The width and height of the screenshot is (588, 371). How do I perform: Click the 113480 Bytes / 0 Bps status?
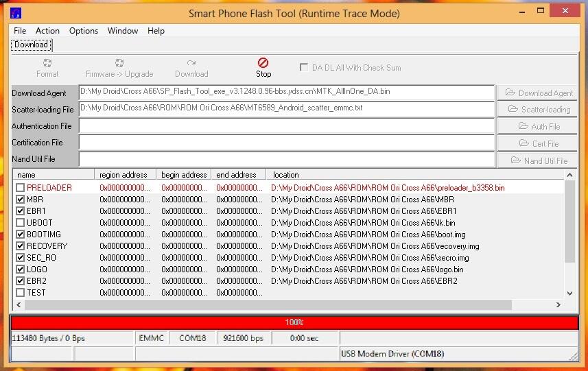(x=72, y=338)
